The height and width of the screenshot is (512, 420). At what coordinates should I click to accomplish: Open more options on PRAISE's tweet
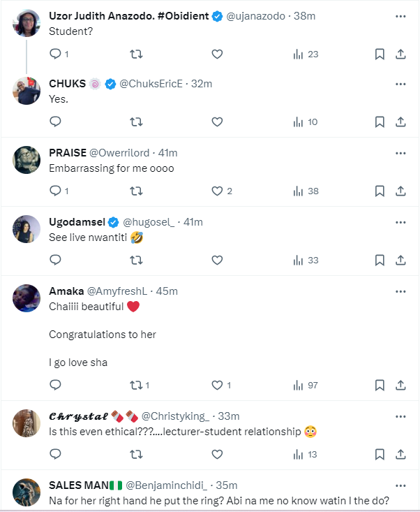pyautogui.click(x=400, y=153)
